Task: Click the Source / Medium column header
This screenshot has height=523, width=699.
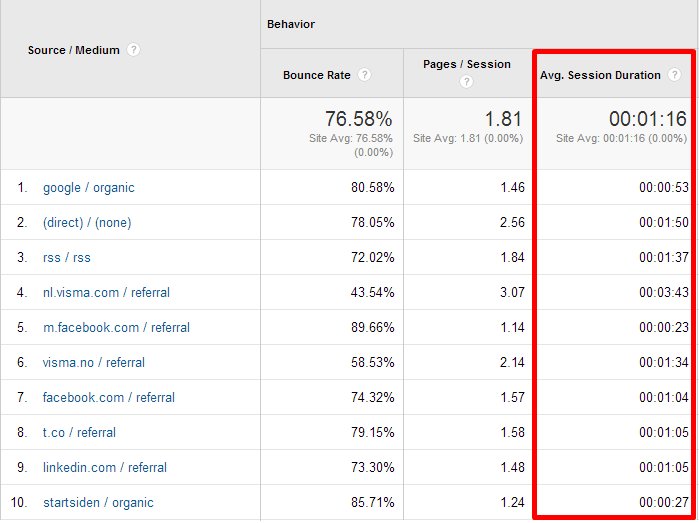Action: point(74,50)
